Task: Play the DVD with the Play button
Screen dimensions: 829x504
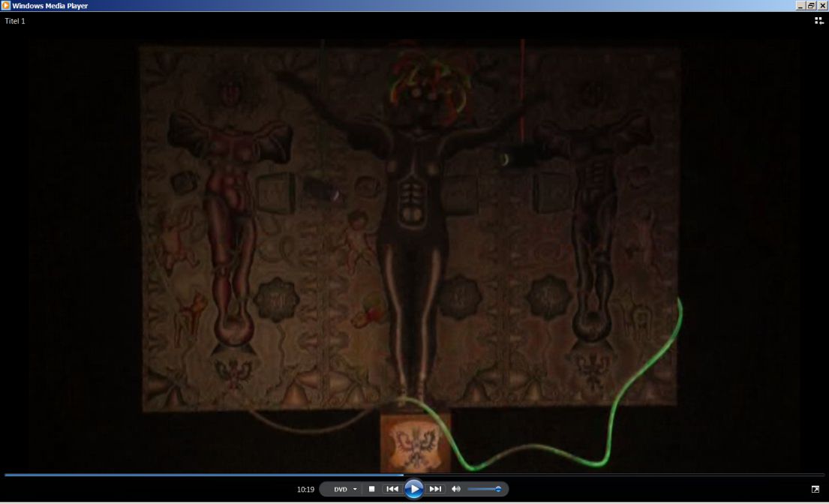Action: pyautogui.click(x=414, y=489)
